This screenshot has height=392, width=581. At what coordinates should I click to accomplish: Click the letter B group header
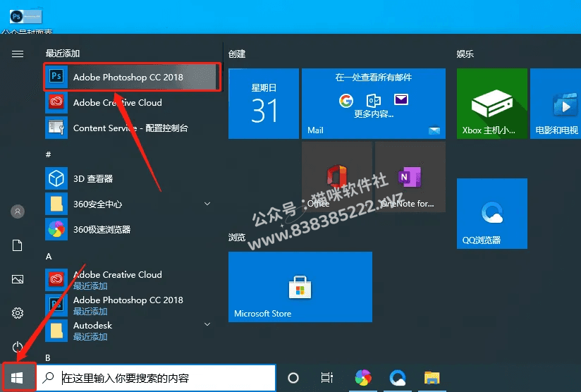pyautogui.click(x=48, y=358)
